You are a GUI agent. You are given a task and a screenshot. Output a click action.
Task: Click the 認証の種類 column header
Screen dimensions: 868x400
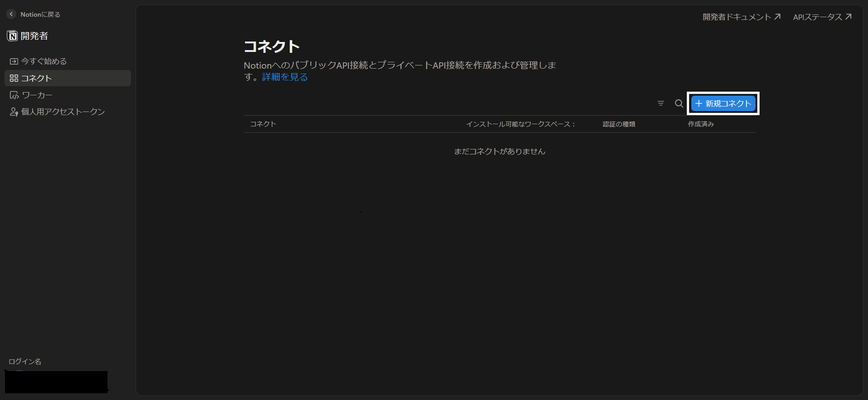(619, 124)
